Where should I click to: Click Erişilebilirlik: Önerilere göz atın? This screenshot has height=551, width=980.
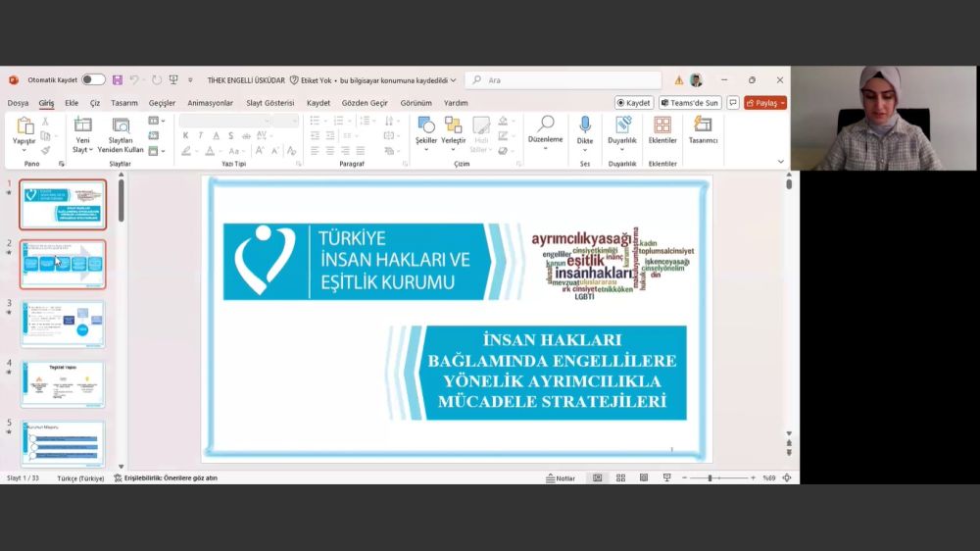click(166, 477)
